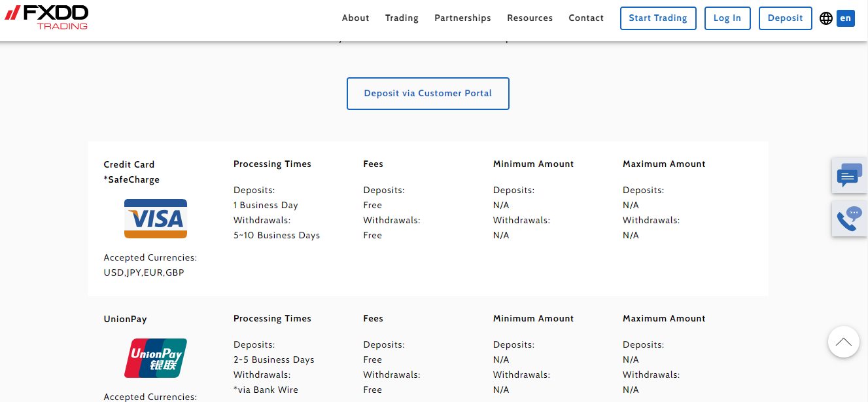This screenshot has height=402, width=868.
Task: Open the phone callback widget icon
Action: 849,219
